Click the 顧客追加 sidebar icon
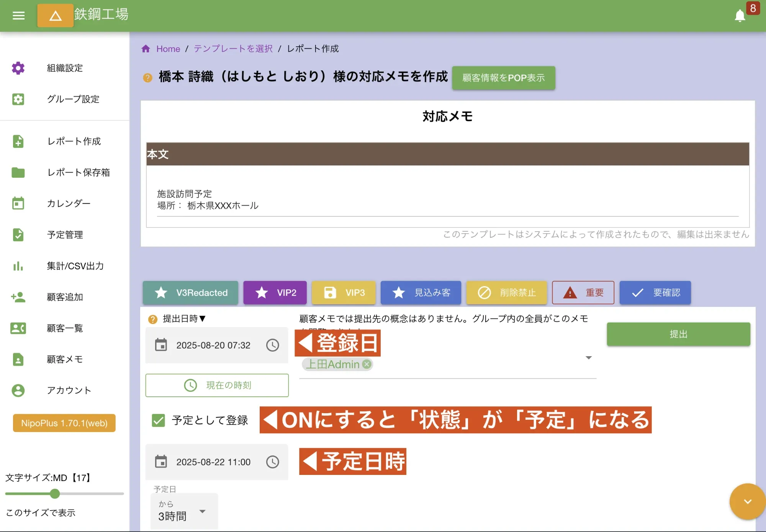The image size is (766, 532). pos(18,297)
